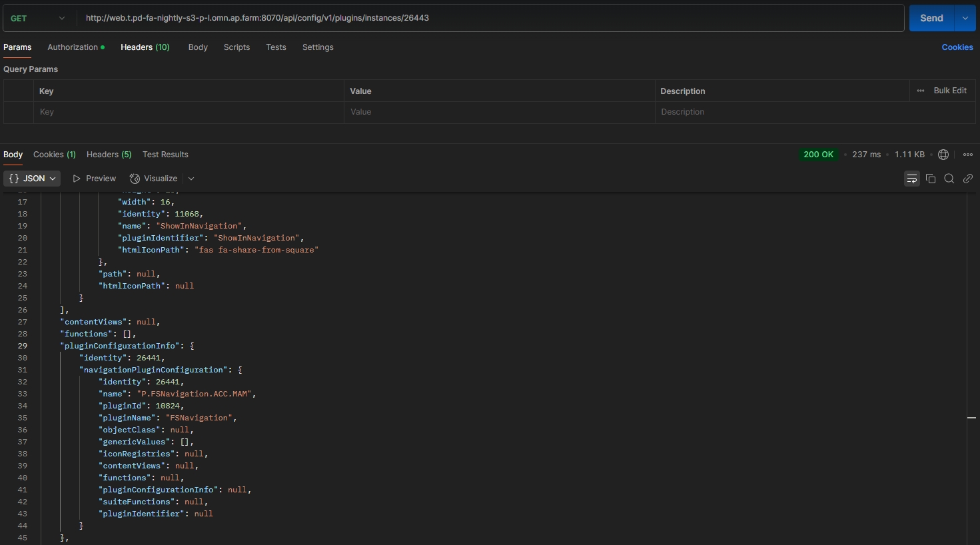980x545 pixels.
Task: Open search in the response body
Action: (949, 179)
